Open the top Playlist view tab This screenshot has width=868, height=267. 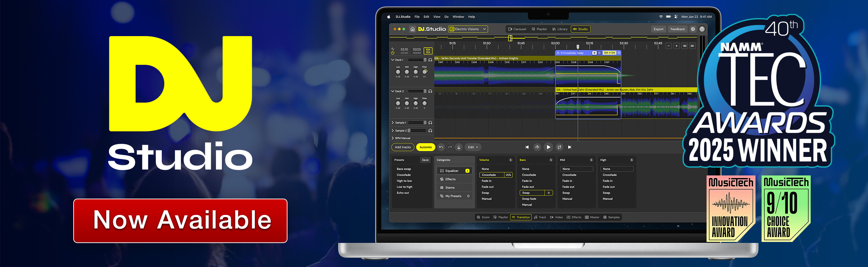coord(539,29)
